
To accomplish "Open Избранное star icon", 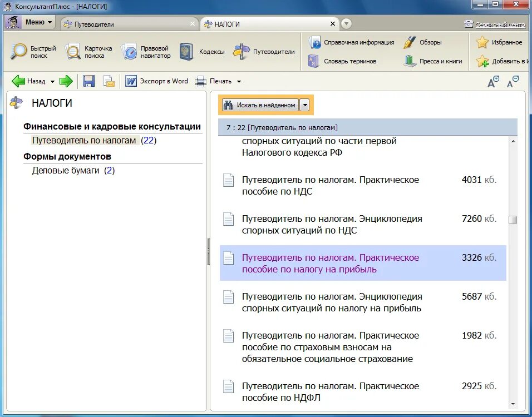I will [x=482, y=42].
